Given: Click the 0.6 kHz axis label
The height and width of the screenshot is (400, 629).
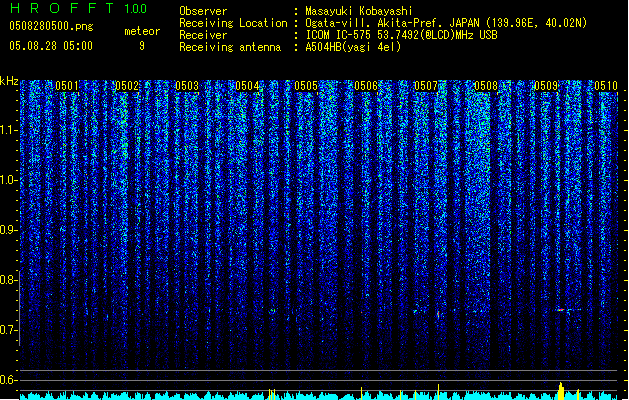Looking at the screenshot, I should (x=9, y=380).
